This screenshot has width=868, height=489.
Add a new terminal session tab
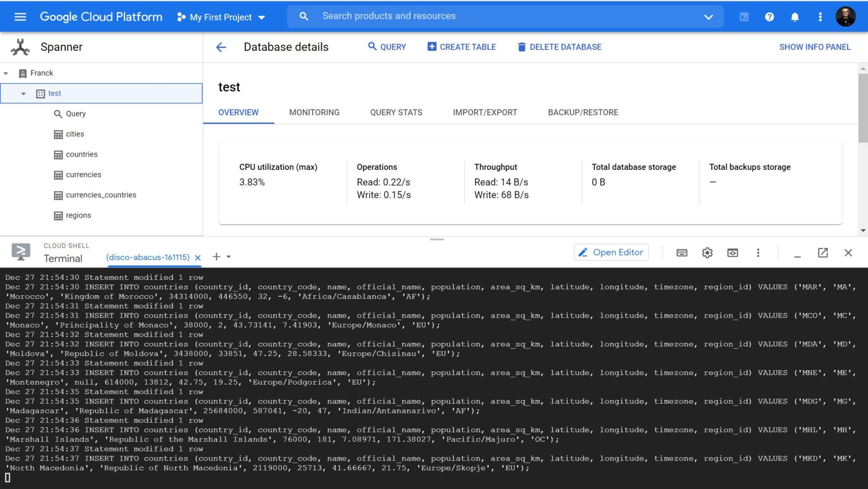tap(216, 257)
